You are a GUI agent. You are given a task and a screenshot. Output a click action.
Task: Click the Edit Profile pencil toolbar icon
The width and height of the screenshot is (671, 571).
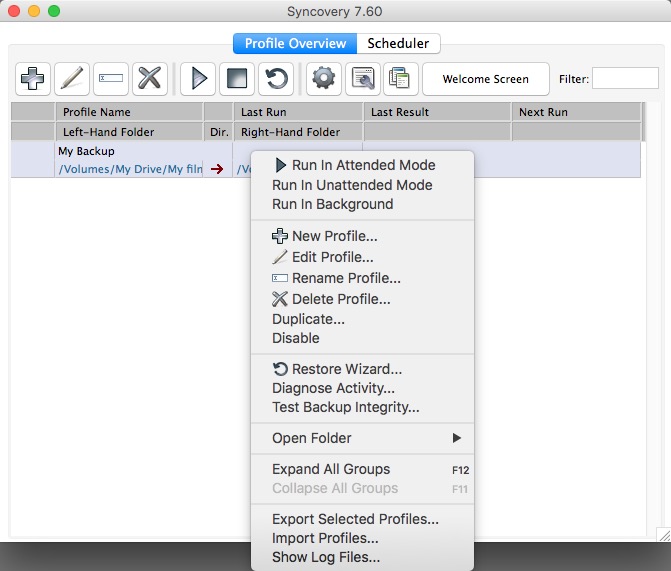point(72,79)
